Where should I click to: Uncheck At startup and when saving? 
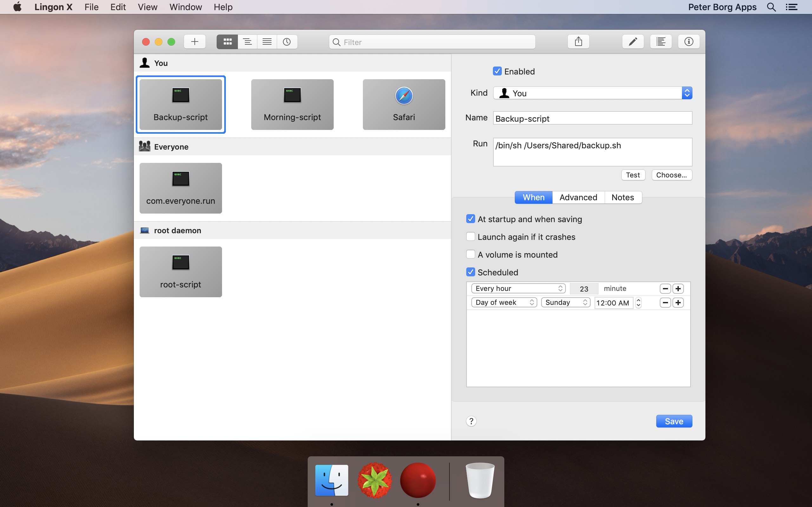(x=470, y=219)
